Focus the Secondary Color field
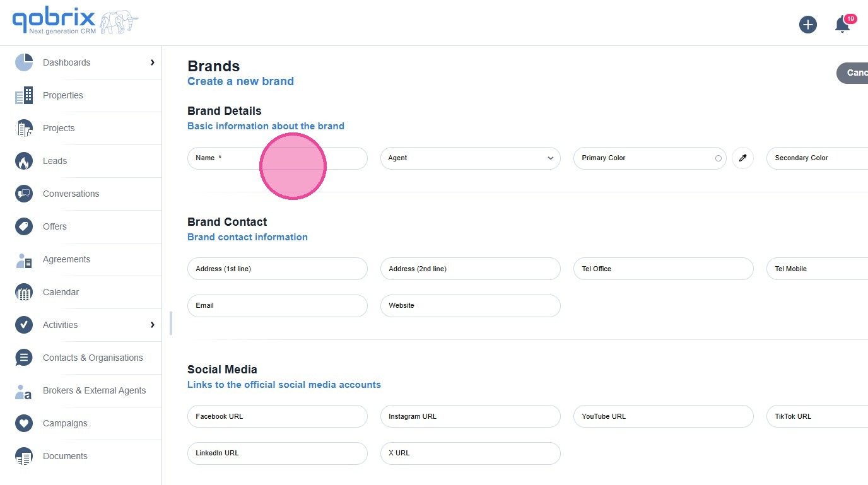 pos(817,158)
